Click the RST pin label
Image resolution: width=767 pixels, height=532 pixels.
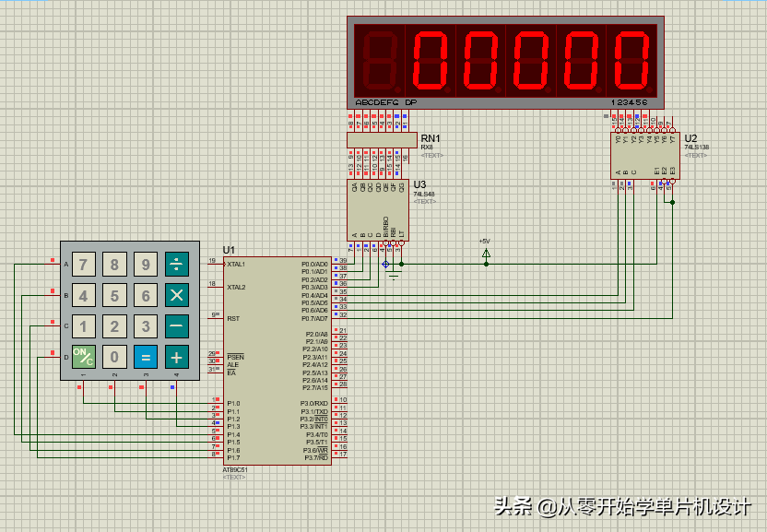pos(233,319)
